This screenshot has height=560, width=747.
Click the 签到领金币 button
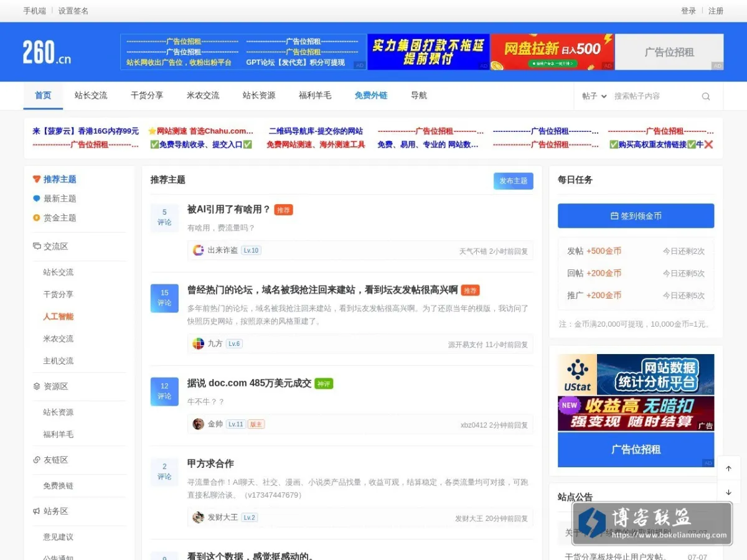(x=636, y=216)
